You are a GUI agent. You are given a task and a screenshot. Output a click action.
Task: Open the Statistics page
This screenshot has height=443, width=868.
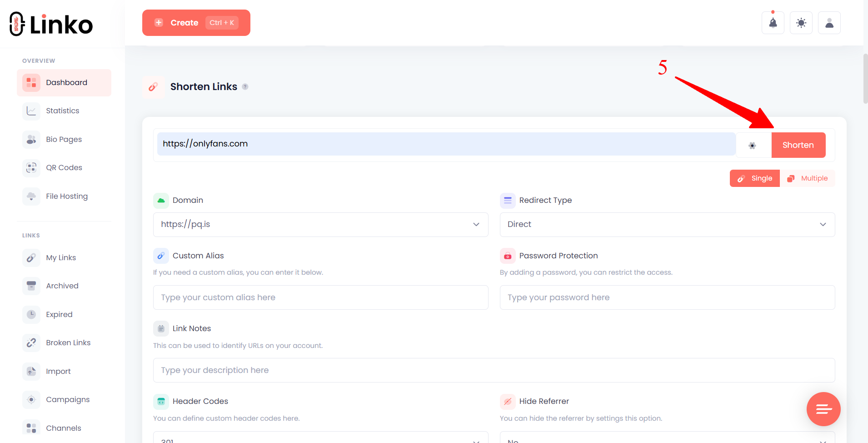coord(62,111)
